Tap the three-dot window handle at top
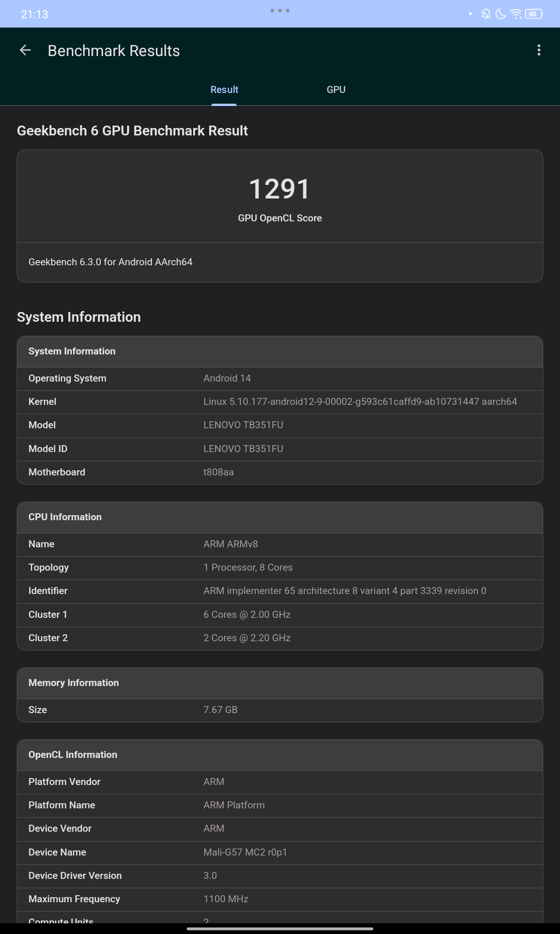This screenshot has height=934, width=560. (280, 10)
